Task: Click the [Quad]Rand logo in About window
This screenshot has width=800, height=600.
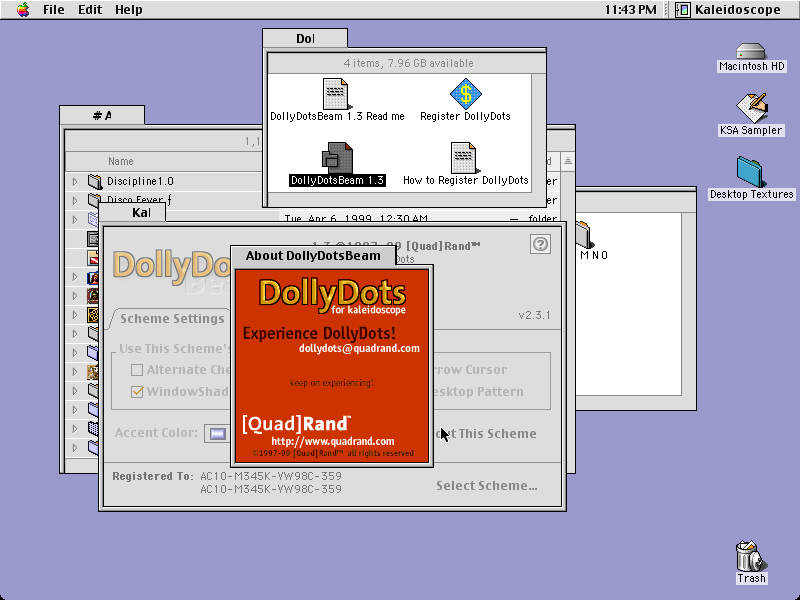Action: pos(296,423)
